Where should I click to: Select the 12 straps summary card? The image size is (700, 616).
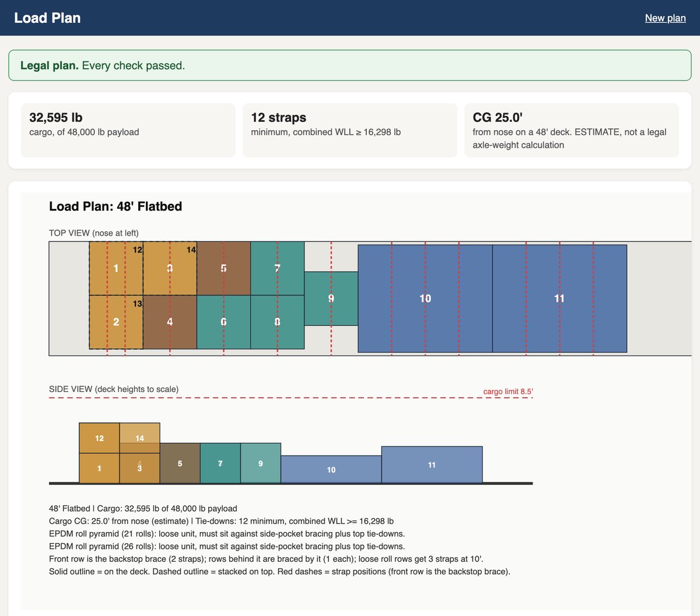(x=350, y=130)
